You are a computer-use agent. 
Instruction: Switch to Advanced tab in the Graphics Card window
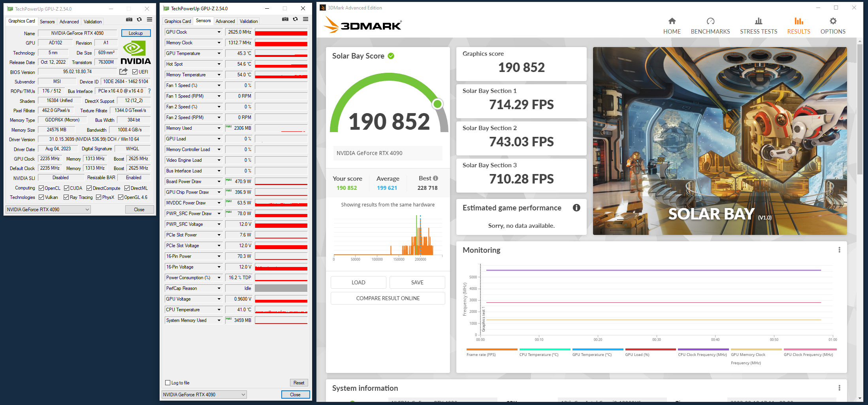69,21
